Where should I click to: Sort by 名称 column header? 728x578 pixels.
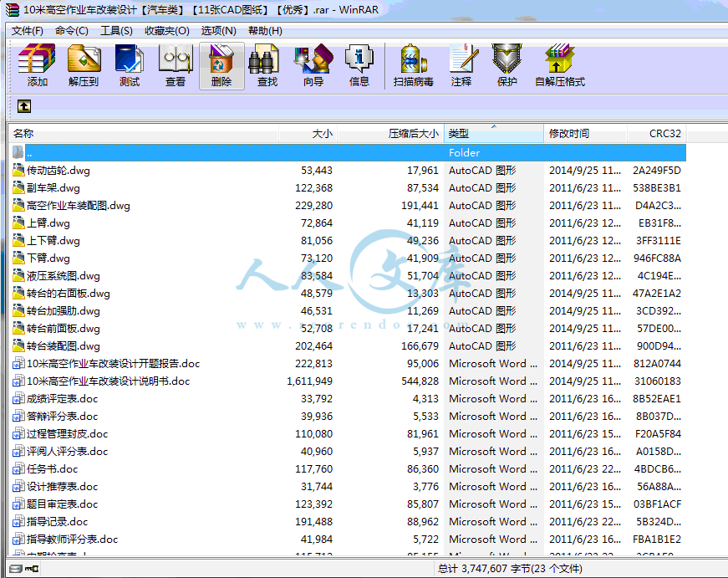click(x=144, y=134)
